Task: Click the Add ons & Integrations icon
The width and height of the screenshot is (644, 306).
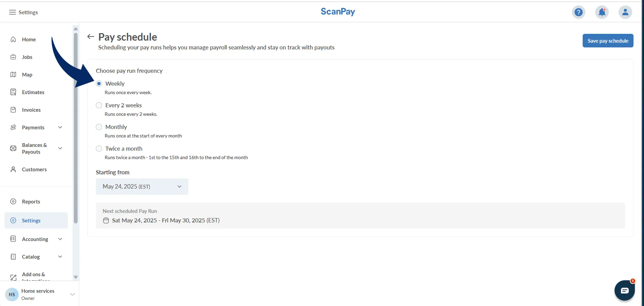Action: 13,278
